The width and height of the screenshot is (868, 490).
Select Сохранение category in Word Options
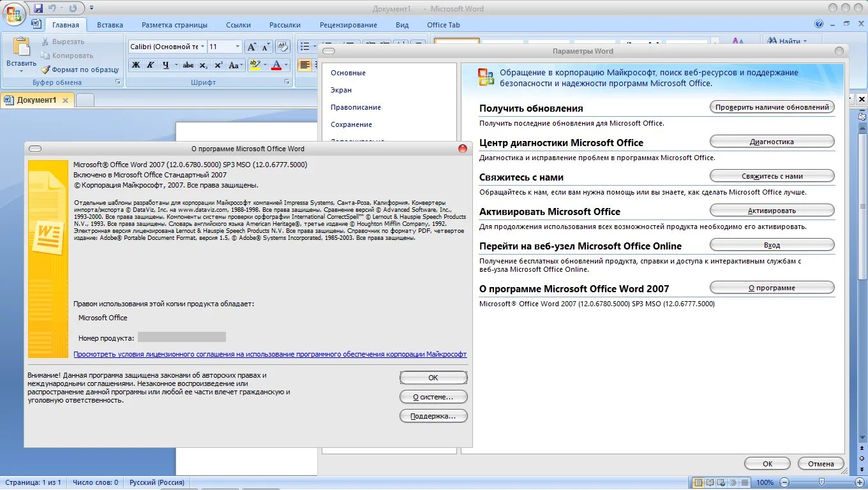[x=351, y=124]
